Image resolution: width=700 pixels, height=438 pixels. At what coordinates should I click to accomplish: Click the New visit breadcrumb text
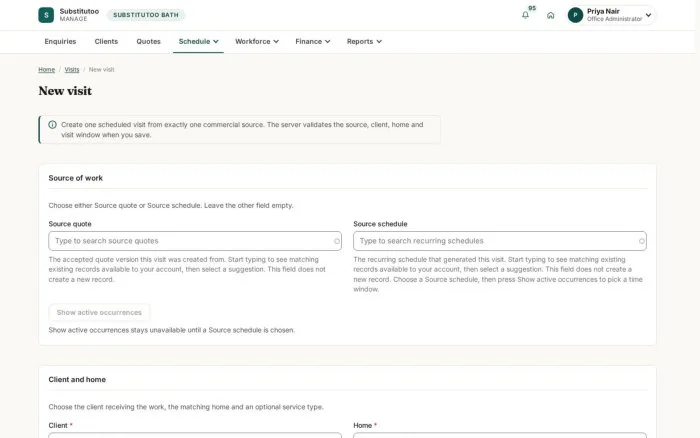click(x=101, y=70)
